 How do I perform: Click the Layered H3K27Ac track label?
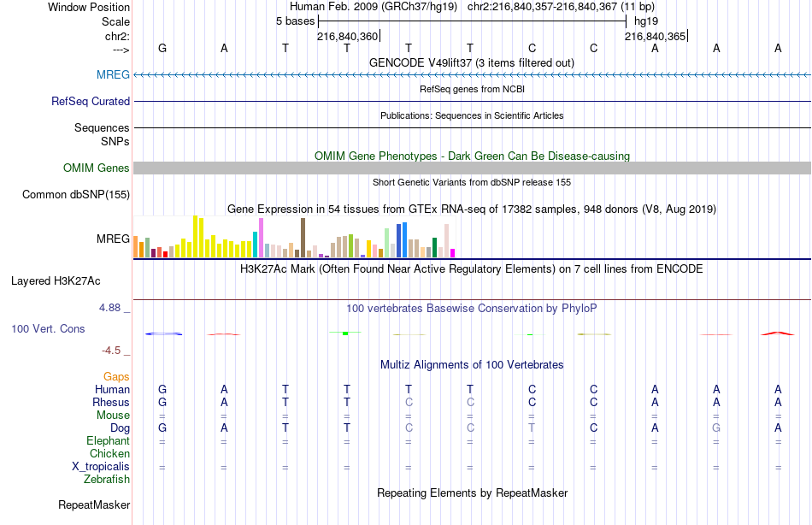pos(56,281)
